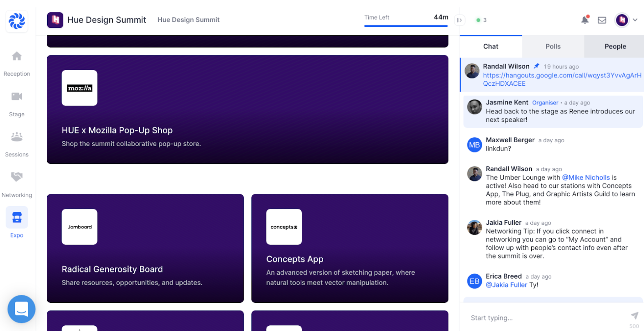Open the Radical Generosity Board booth
The image size is (644, 336).
point(145,249)
